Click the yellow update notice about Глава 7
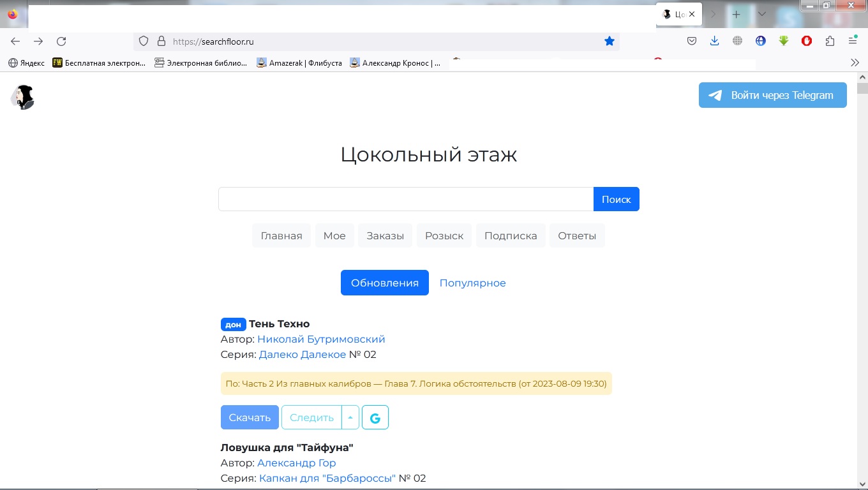The height and width of the screenshot is (490, 868). pyautogui.click(x=416, y=383)
